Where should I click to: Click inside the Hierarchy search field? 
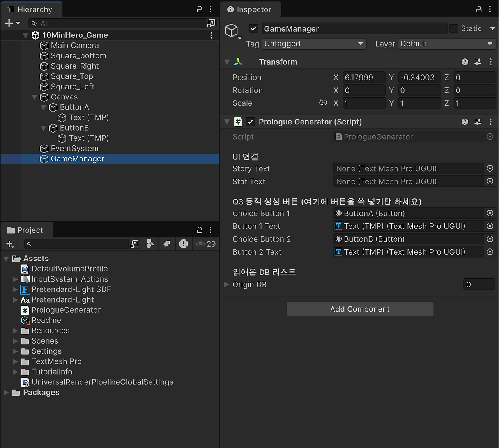click(x=117, y=23)
